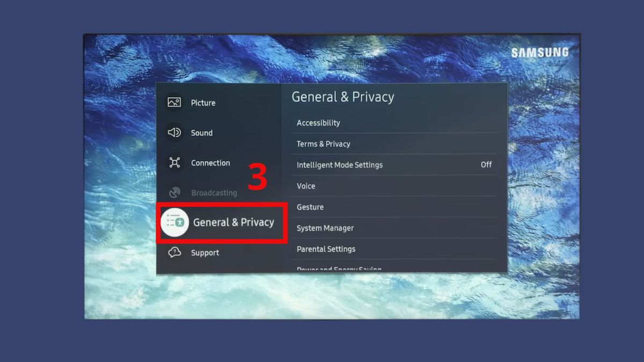Click the Broadcasting satellite icon

coord(174,193)
